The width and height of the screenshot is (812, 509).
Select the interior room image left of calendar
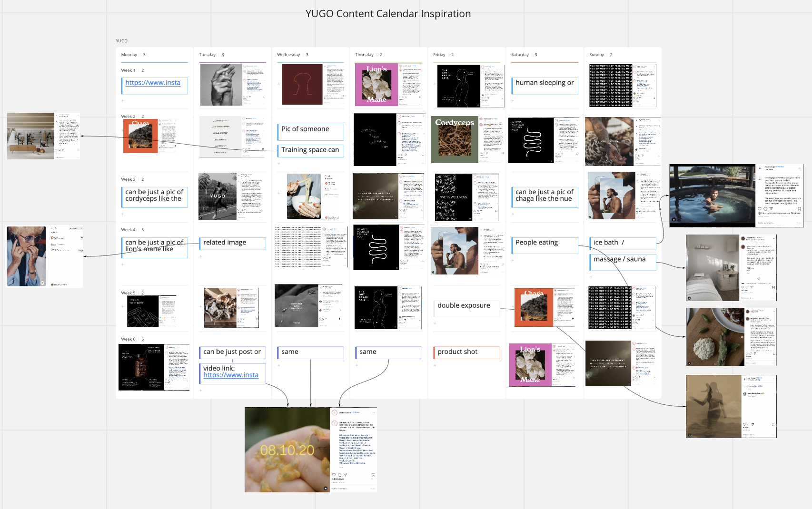coord(43,136)
